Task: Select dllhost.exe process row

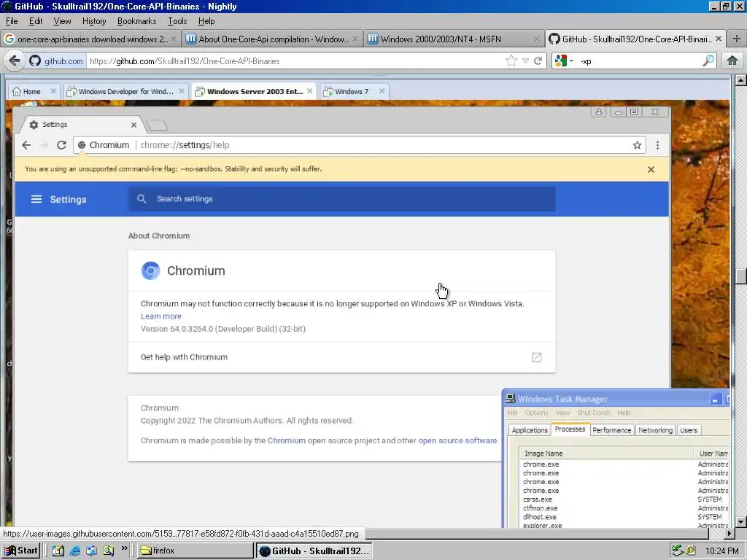Action: pyautogui.click(x=624, y=517)
